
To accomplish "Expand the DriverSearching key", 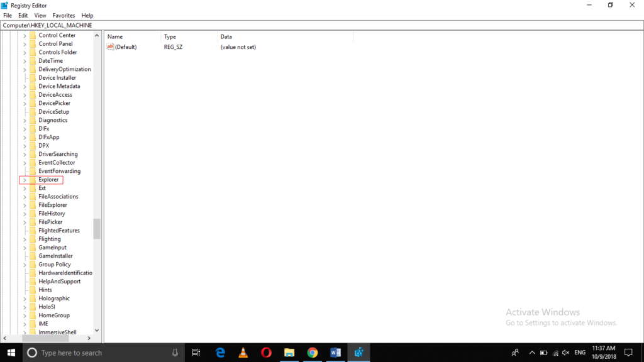I will [25, 155].
